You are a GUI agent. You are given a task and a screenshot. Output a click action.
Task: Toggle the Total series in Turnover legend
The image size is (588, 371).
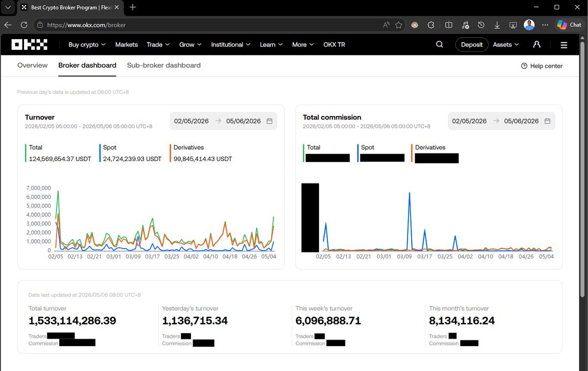click(36, 147)
